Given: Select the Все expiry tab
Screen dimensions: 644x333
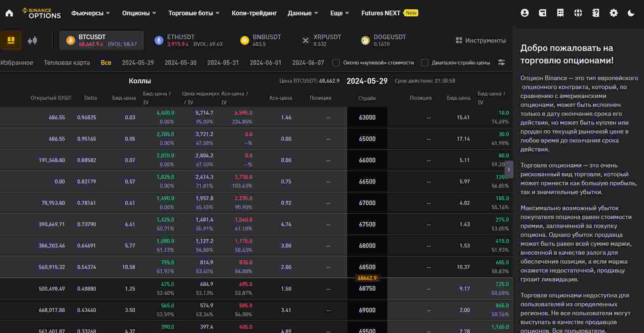Looking at the screenshot, I should [106, 63].
